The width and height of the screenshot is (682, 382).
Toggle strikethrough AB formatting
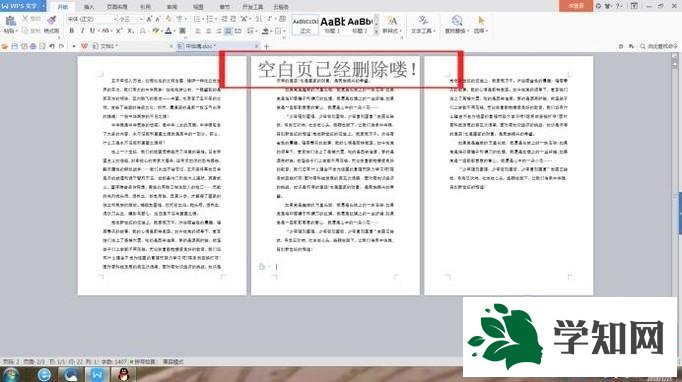tap(105, 31)
